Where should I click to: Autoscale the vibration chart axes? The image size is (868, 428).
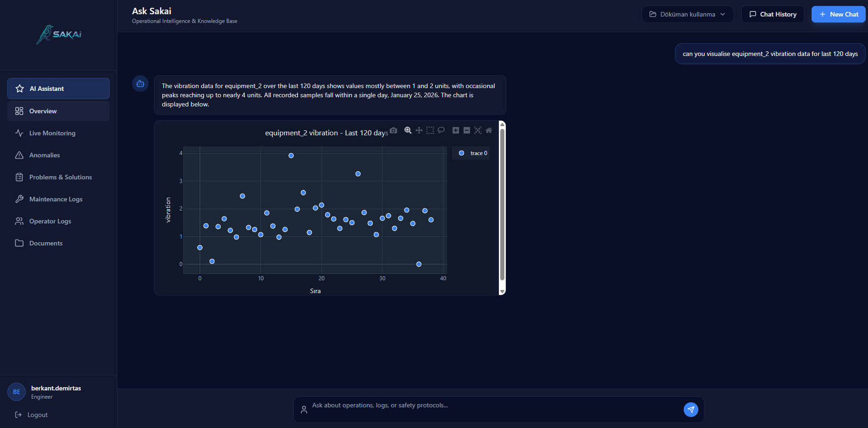478,130
